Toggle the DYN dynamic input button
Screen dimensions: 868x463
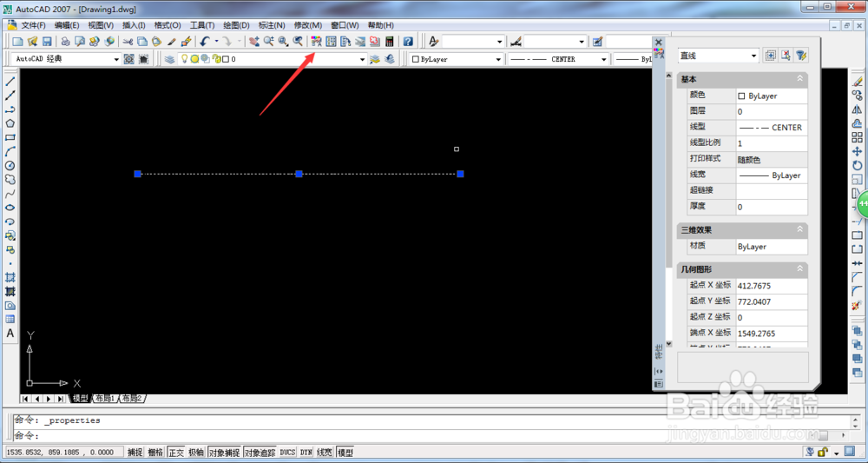click(x=306, y=453)
